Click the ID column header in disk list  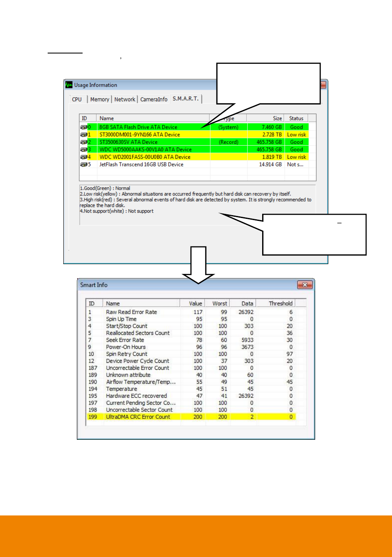point(88,118)
